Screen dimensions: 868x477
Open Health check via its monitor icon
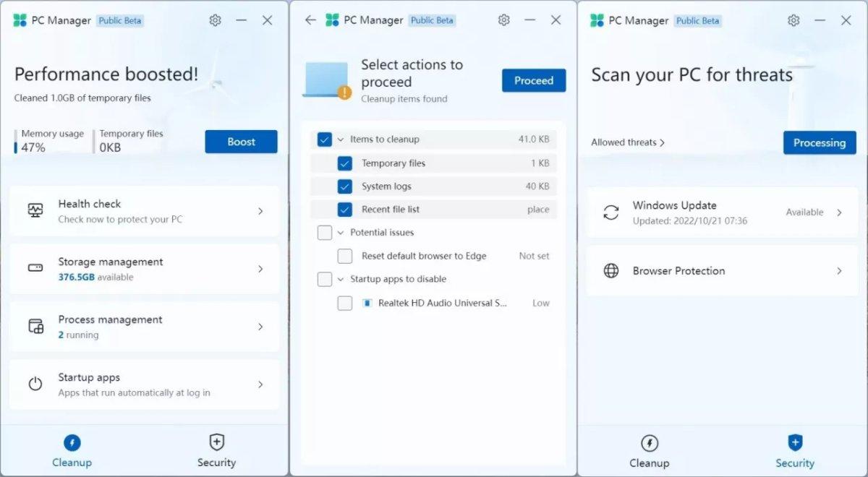[x=36, y=210]
